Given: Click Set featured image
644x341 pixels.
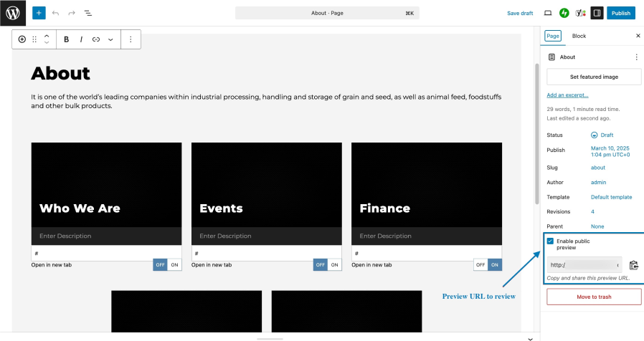Looking at the screenshot, I should coord(594,77).
